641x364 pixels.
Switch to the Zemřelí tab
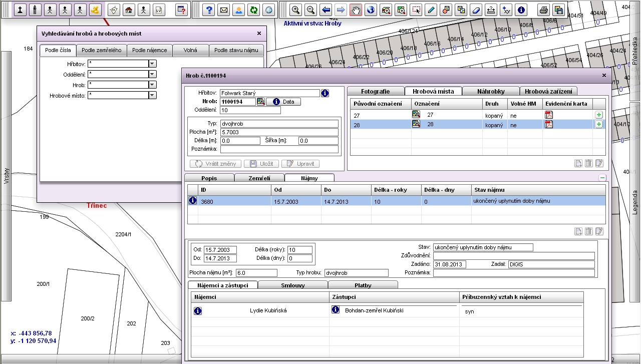pyautogui.click(x=259, y=178)
